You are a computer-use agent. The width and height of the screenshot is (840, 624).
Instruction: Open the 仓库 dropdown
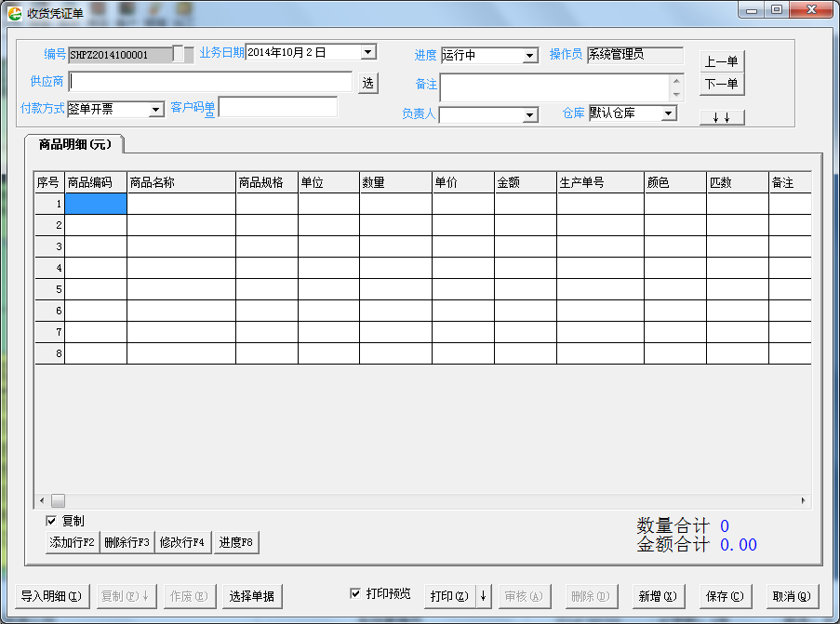click(x=668, y=113)
